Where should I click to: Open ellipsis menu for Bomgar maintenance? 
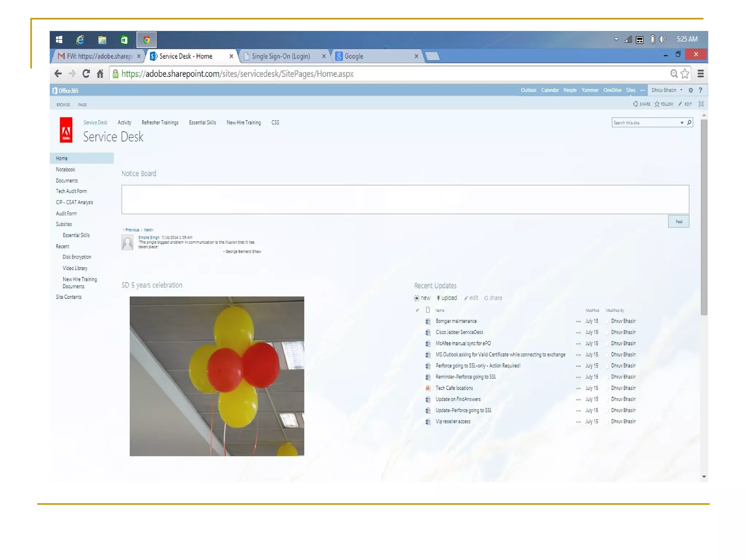(x=578, y=322)
